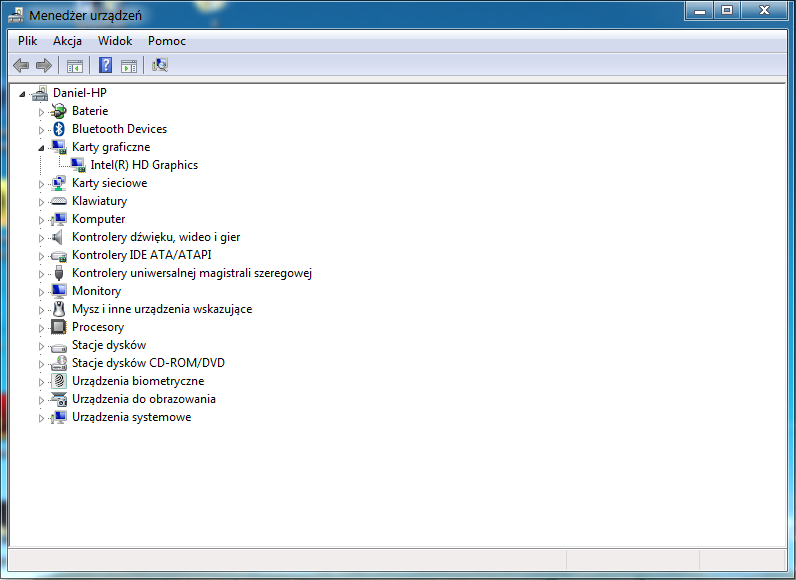Screen dimensions: 796x580
Task: Toggle the console tree pane icon
Action: pyautogui.click(x=75, y=65)
